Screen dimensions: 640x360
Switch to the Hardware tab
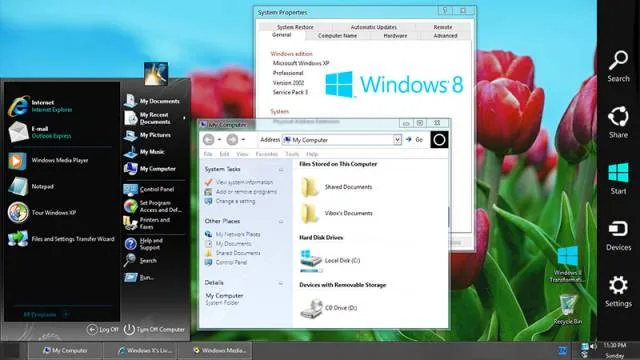395,36
